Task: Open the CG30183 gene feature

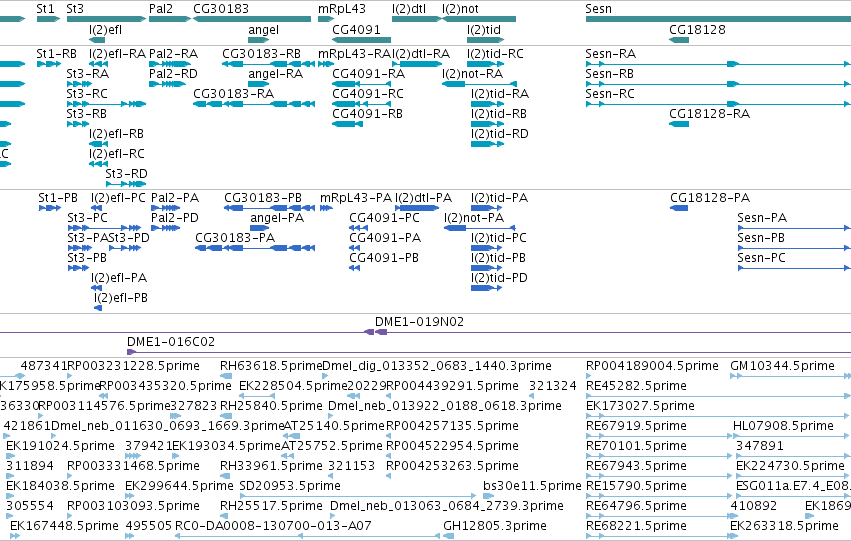Action: click(x=252, y=19)
